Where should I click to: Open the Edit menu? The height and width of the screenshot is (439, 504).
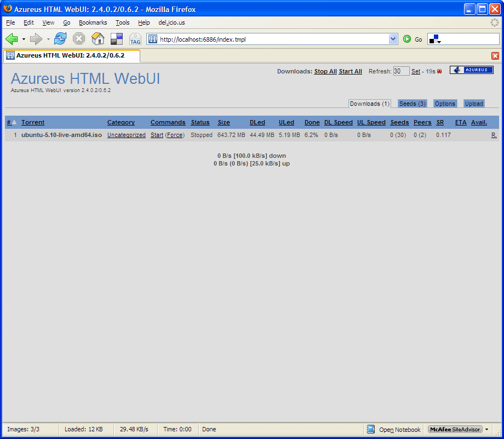coord(28,22)
